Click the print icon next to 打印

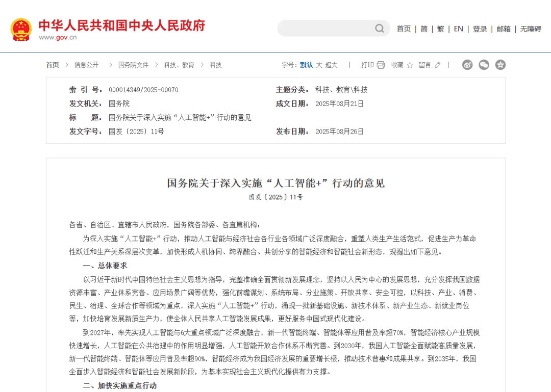point(380,65)
